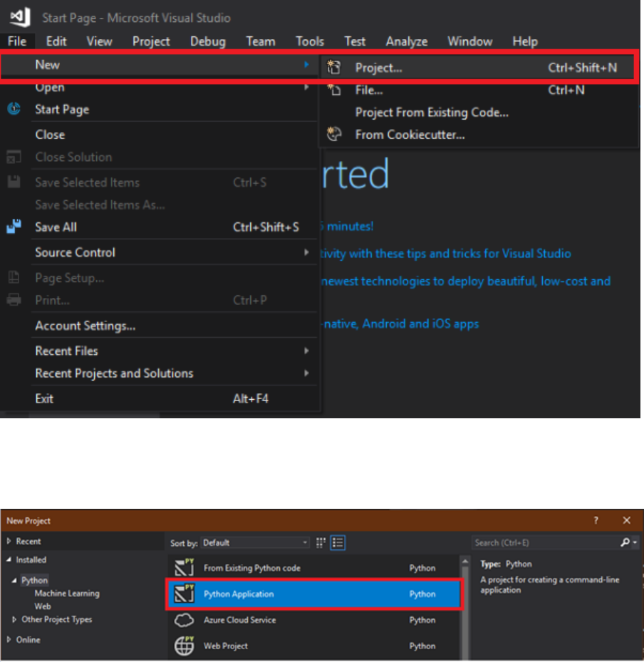Expand the Recent Files submenu
This screenshot has width=644, height=662.
tap(306, 351)
